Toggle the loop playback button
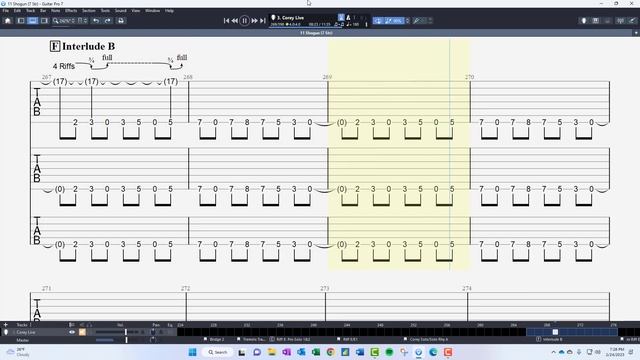Screen dimensions: 640x360 tap(378, 20)
